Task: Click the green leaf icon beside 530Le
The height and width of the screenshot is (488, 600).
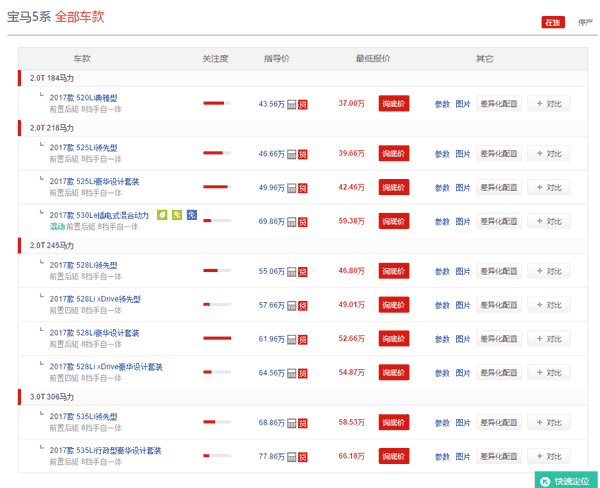Action: pyautogui.click(x=162, y=215)
